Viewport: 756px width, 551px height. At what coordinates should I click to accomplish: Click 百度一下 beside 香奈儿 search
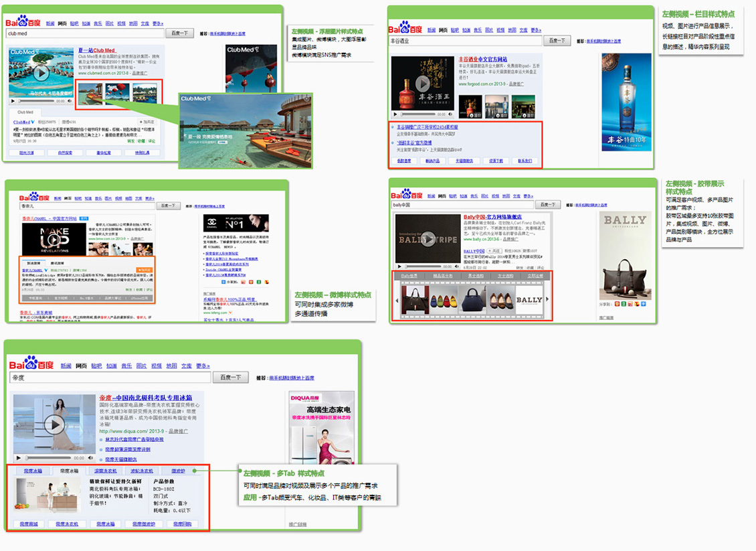coord(169,206)
